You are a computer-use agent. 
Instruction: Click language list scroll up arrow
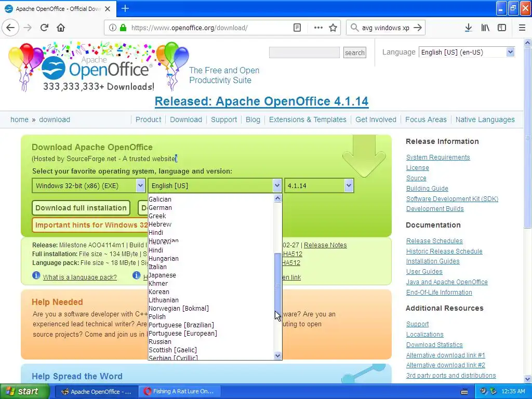click(277, 198)
